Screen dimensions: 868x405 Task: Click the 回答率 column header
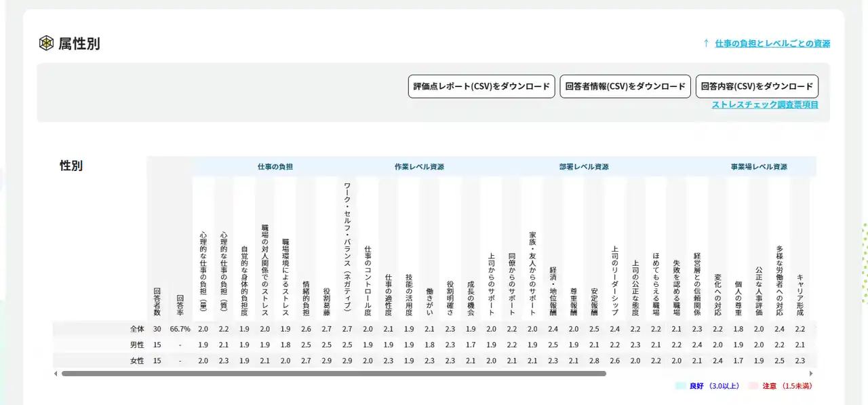(180, 305)
